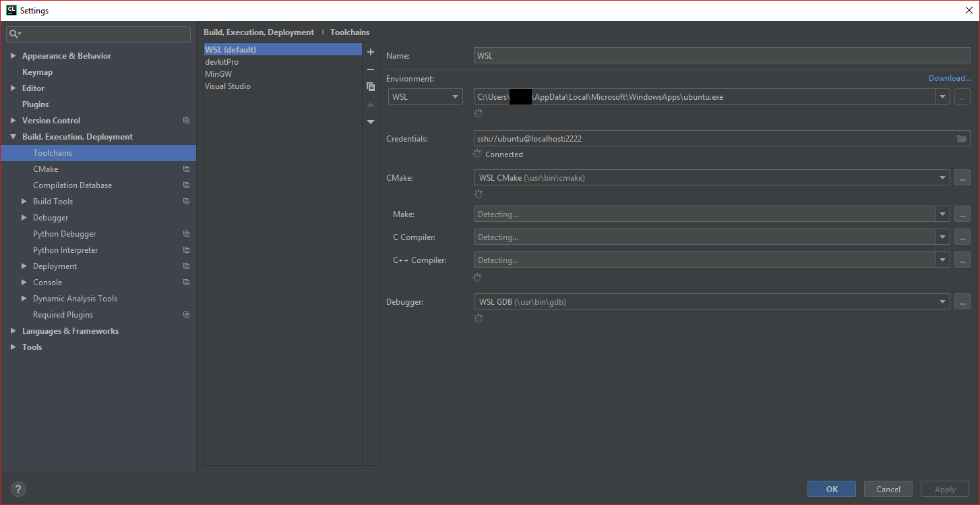Browse for C Compiler executable
The height and width of the screenshot is (505, 980).
pos(962,237)
